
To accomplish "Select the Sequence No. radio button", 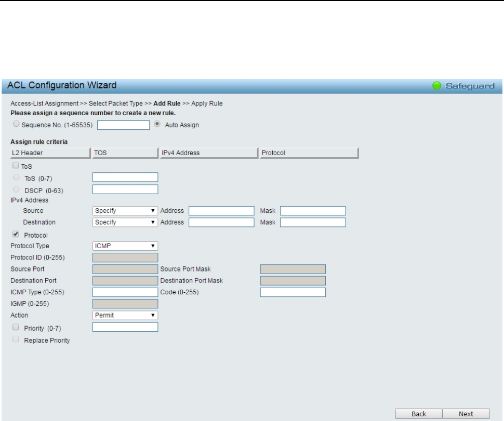I will click(16, 124).
